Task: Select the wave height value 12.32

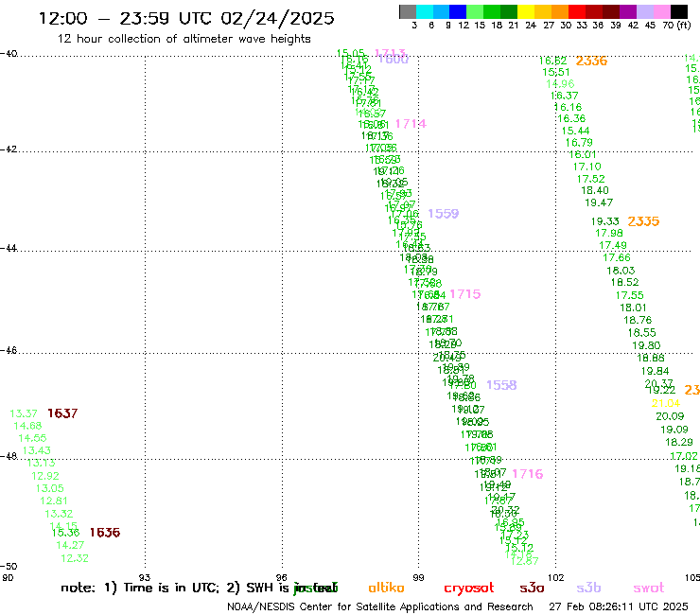Action: (x=75, y=558)
